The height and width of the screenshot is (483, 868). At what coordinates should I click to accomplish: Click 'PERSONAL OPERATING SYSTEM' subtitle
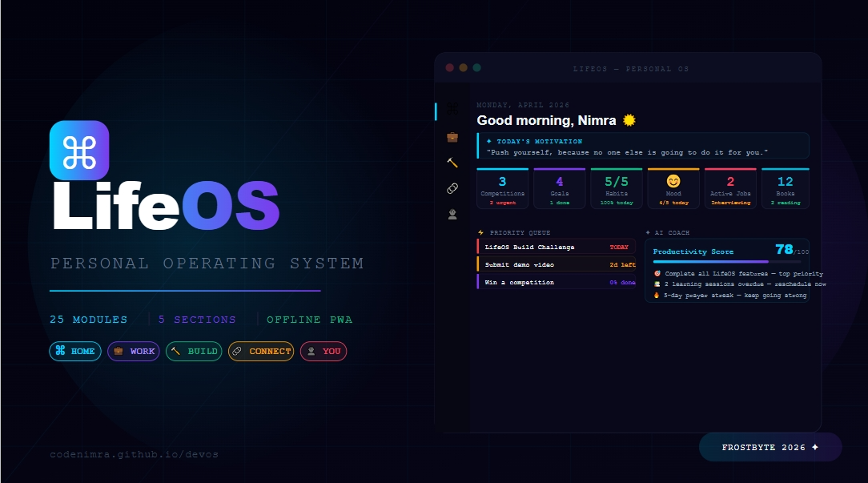tap(207, 263)
